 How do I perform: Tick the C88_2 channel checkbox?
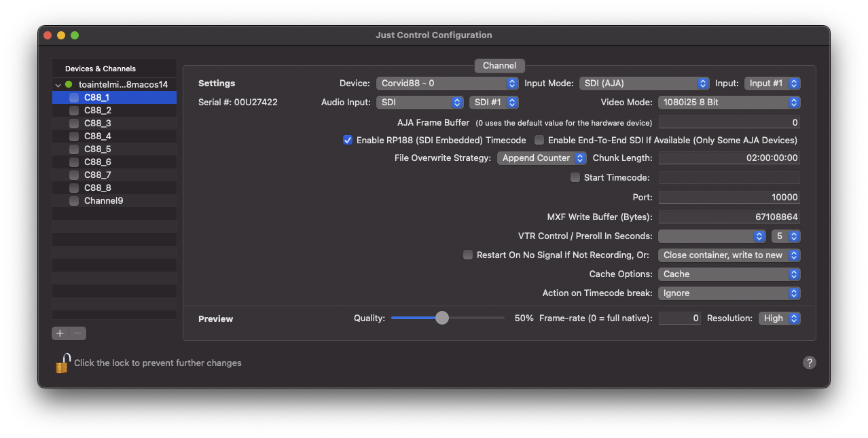click(x=74, y=111)
